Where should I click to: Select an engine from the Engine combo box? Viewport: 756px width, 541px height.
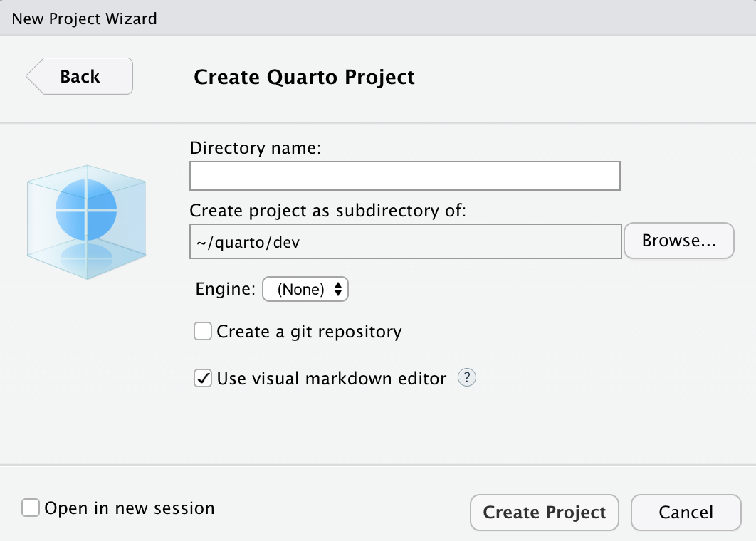(x=305, y=289)
